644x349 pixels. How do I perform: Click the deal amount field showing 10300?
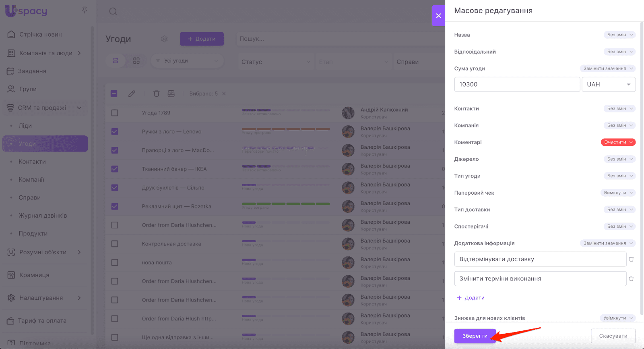click(517, 84)
